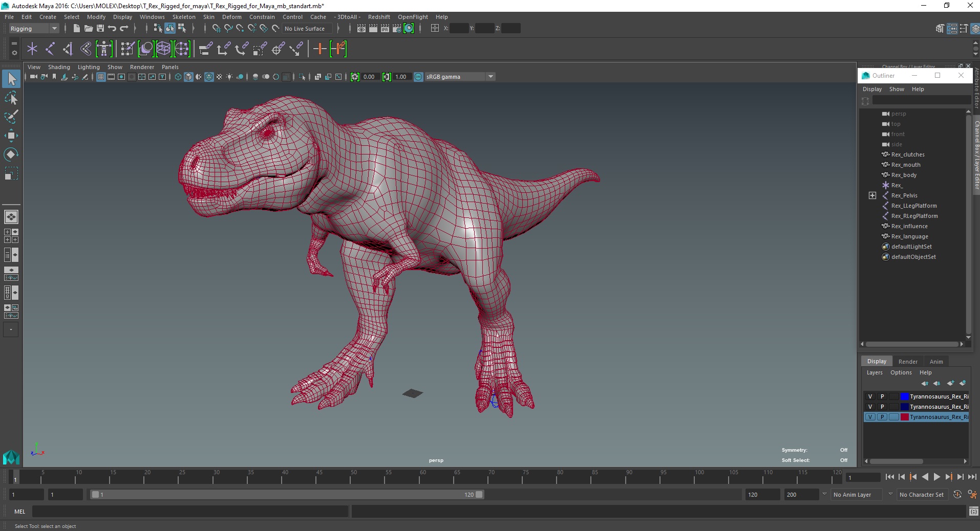Click the Open Scene folder icon
This screenshot has height=531, width=980.
(88, 28)
